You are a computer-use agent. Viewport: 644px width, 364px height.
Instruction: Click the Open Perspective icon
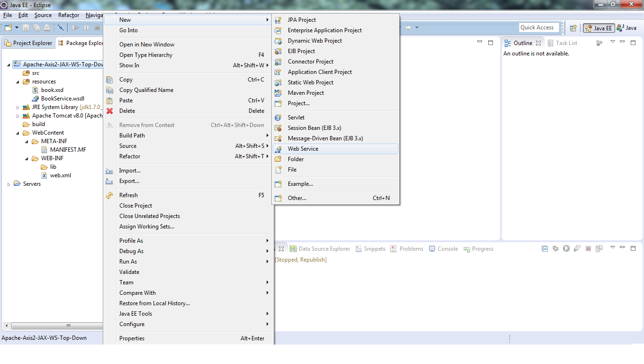coord(573,28)
